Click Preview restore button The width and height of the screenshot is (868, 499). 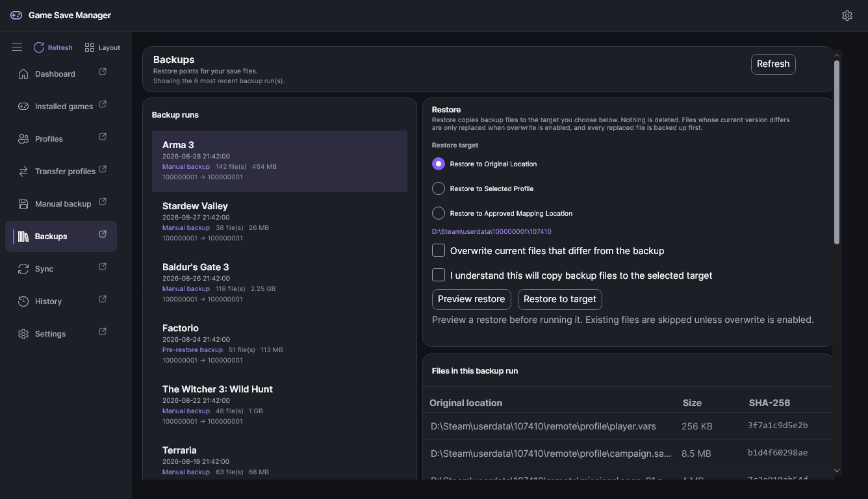coord(471,299)
